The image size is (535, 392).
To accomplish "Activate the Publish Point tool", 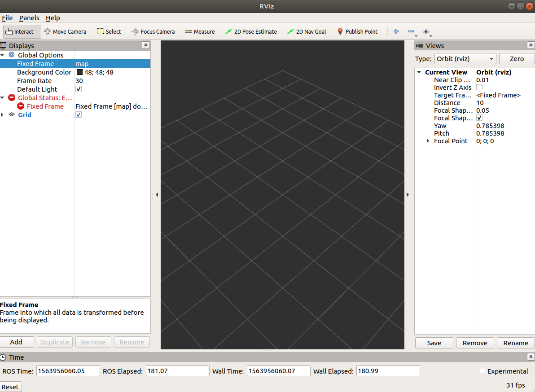I will coord(358,31).
